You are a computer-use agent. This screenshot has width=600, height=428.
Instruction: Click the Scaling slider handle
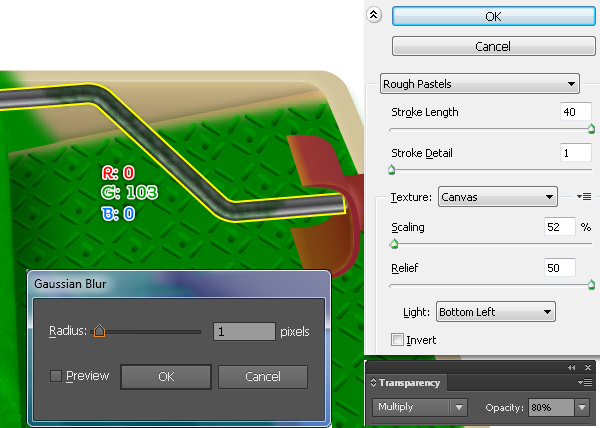[x=395, y=244]
